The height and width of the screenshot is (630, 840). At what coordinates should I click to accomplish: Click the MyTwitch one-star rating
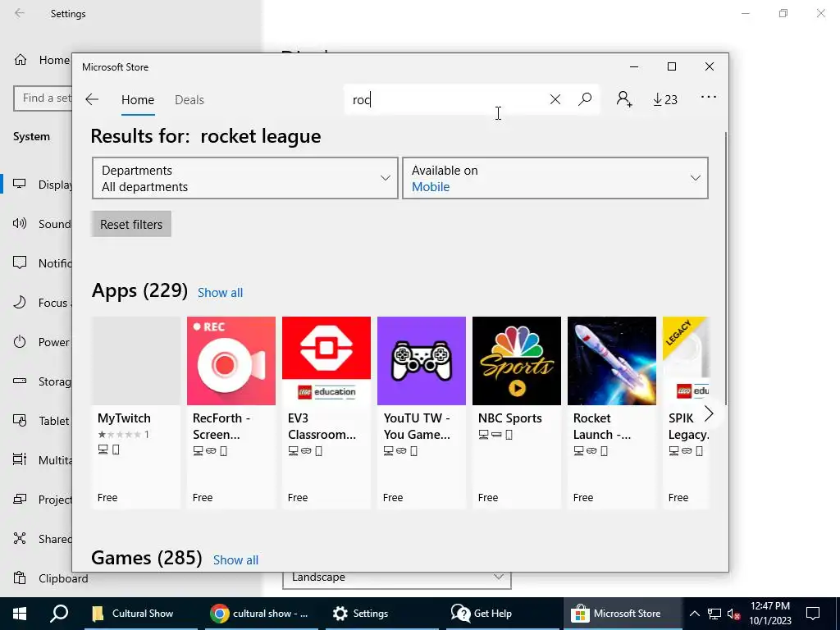point(123,435)
